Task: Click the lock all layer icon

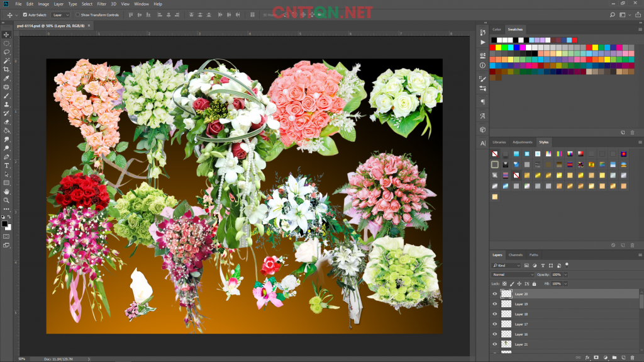Action: click(x=535, y=284)
